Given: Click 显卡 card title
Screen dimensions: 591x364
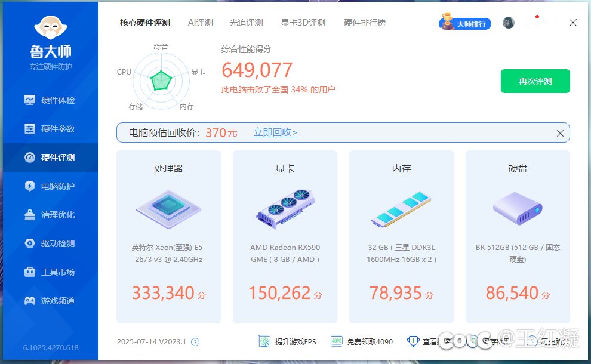Looking at the screenshot, I should tap(285, 168).
